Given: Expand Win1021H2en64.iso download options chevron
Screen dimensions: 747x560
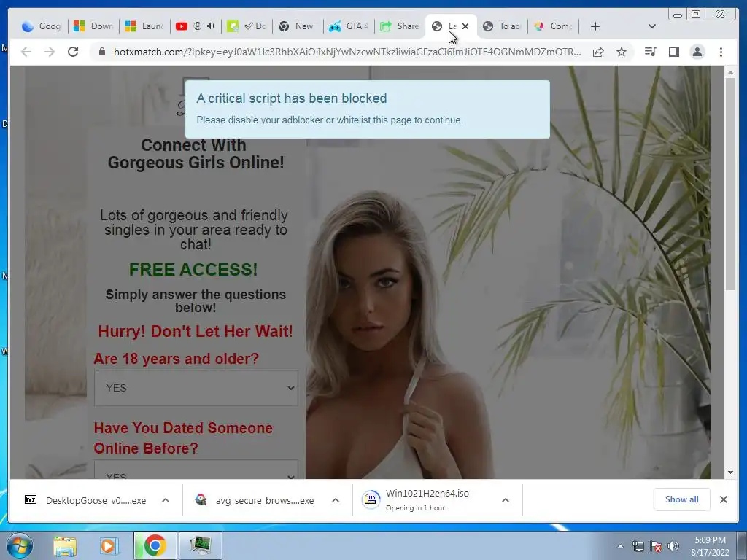Looking at the screenshot, I should click(506, 500).
